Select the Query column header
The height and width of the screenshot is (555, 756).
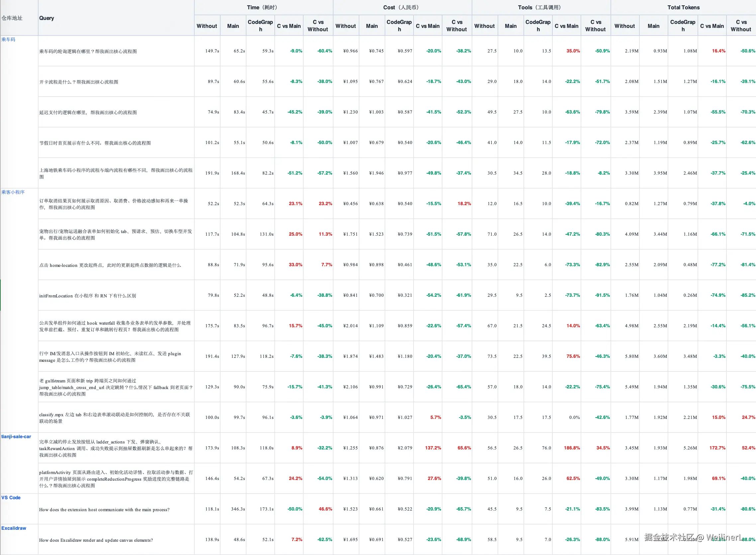pos(47,18)
